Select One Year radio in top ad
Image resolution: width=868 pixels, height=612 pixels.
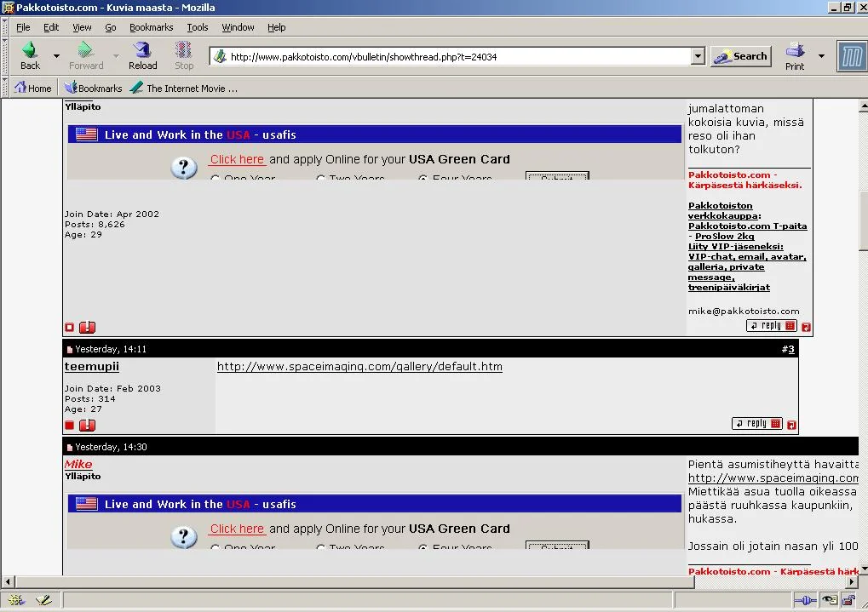click(215, 179)
